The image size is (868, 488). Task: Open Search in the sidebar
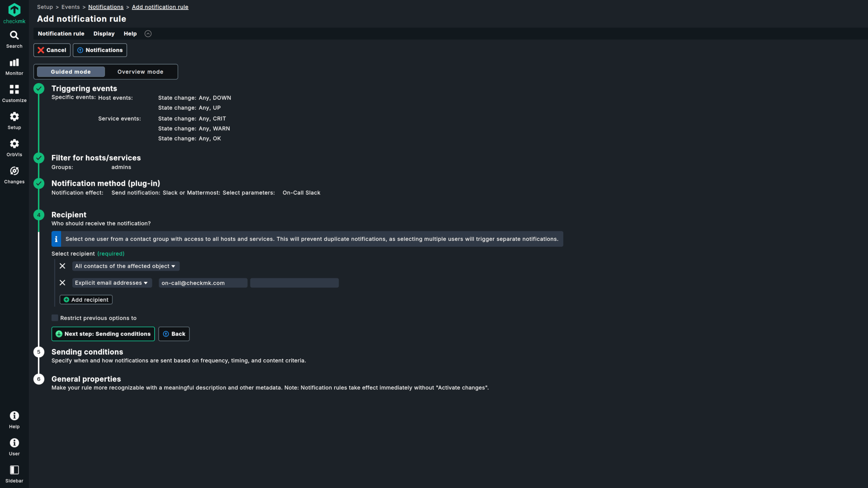click(x=14, y=39)
